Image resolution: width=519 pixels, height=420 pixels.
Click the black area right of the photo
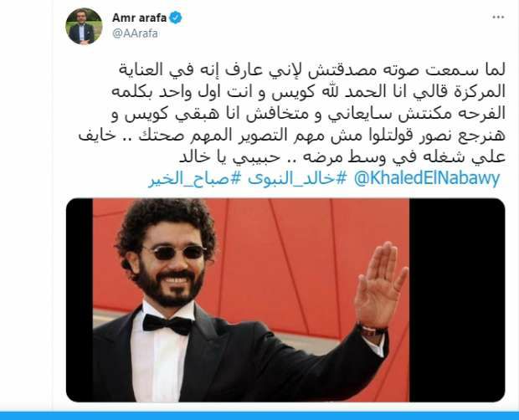pos(457,300)
